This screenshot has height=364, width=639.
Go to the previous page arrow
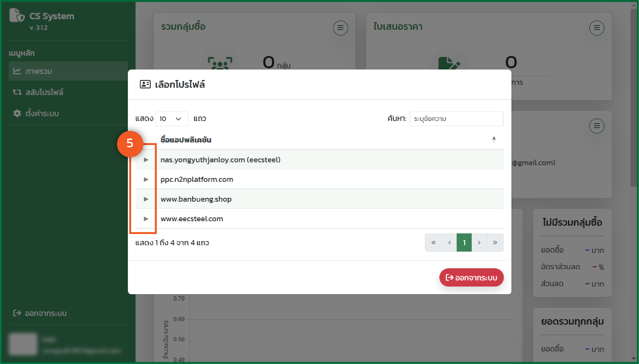[x=449, y=243]
